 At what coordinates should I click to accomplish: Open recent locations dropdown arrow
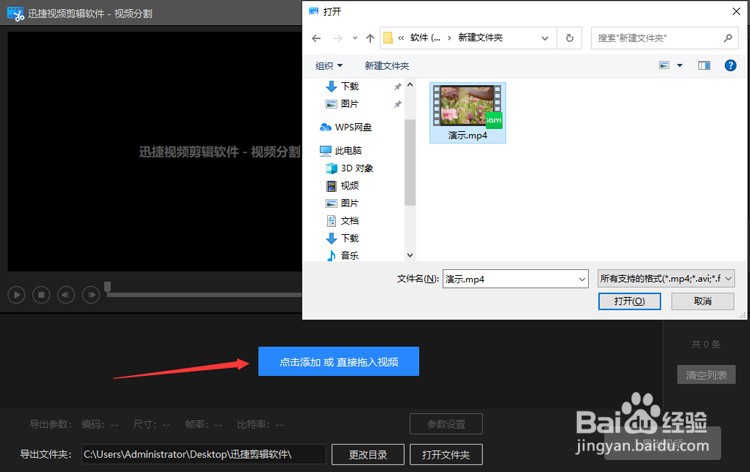(x=355, y=38)
